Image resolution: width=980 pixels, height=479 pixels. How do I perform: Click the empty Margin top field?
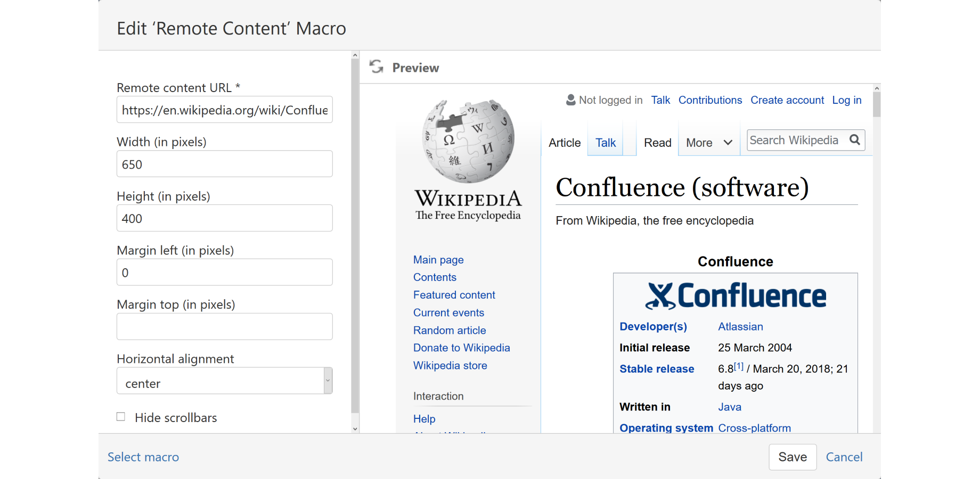(225, 327)
